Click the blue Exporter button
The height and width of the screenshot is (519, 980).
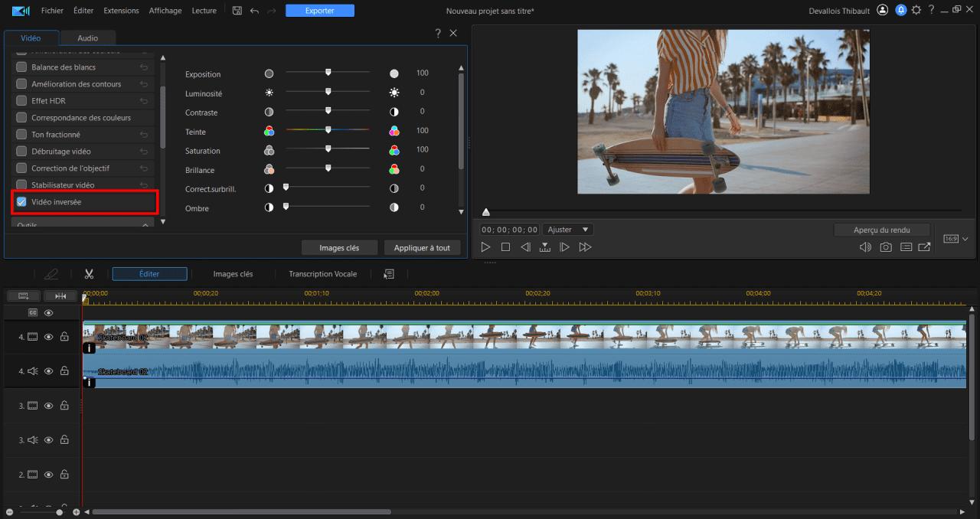coord(319,10)
